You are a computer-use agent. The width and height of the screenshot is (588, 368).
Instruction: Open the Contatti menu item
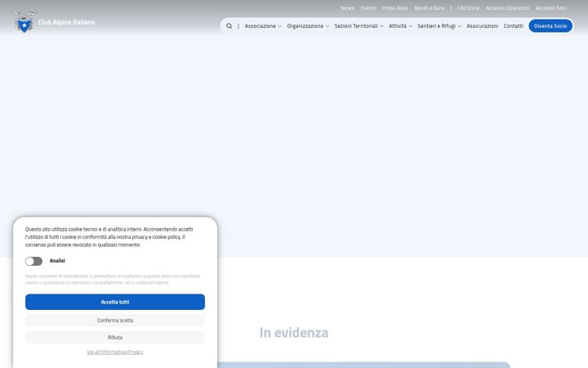tap(513, 26)
